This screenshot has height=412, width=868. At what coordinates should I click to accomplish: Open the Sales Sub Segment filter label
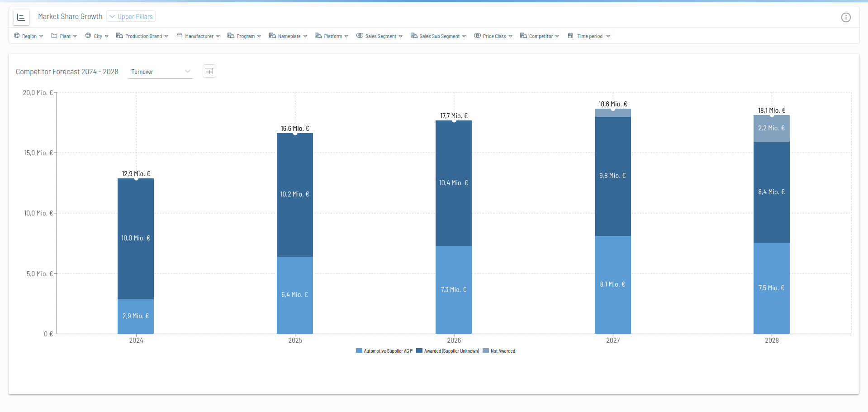pos(439,36)
